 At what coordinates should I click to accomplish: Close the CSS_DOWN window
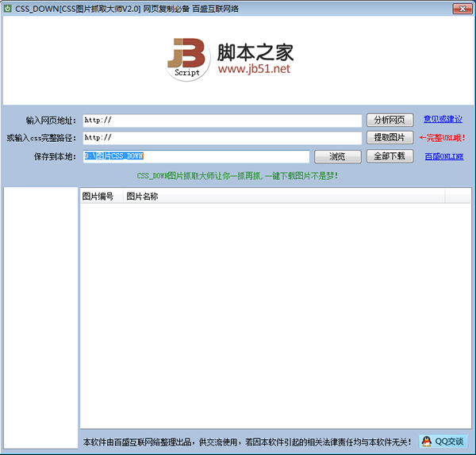coord(459,7)
